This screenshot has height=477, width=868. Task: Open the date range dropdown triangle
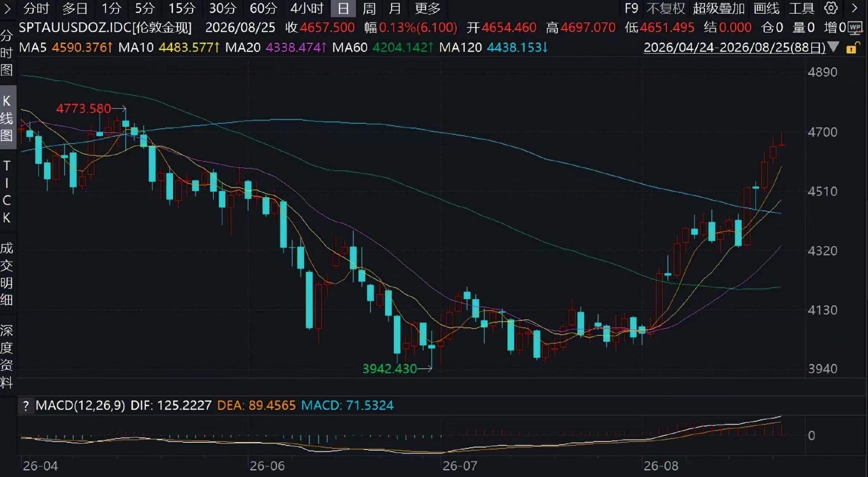[833, 47]
